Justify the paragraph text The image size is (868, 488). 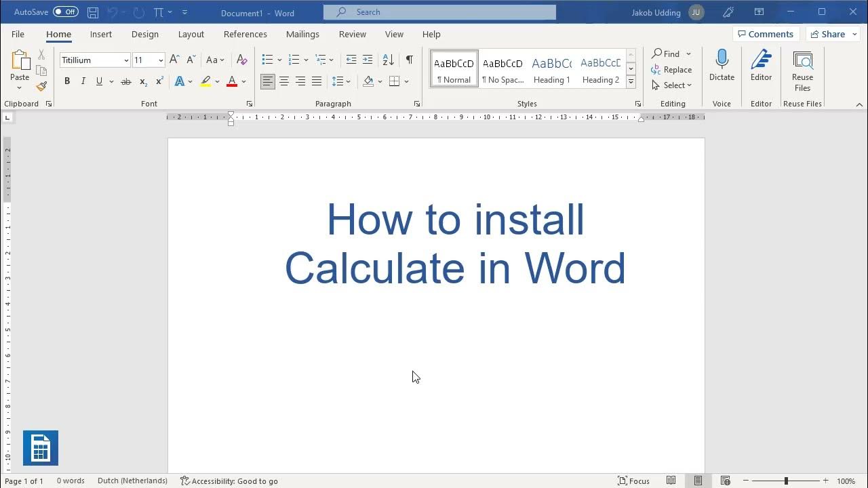pos(317,81)
